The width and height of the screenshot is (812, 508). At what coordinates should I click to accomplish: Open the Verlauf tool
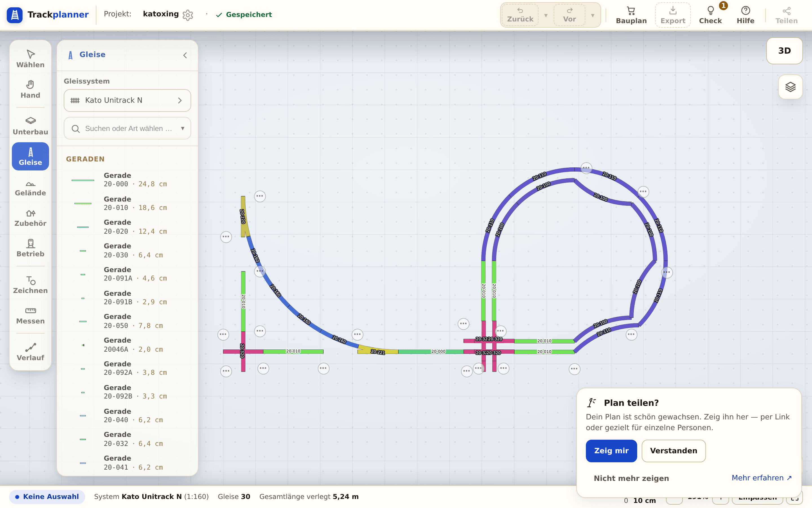tap(30, 352)
